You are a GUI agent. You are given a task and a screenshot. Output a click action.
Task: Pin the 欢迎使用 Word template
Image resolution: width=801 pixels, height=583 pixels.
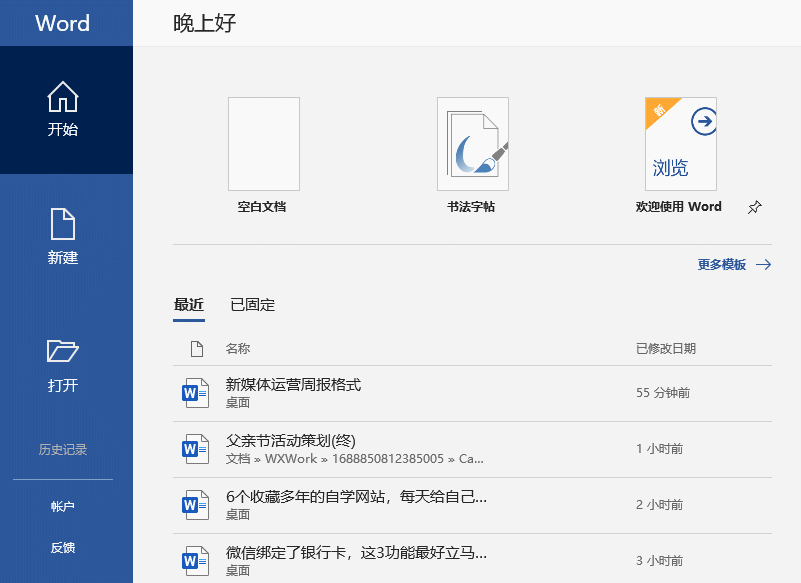(x=755, y=207)
